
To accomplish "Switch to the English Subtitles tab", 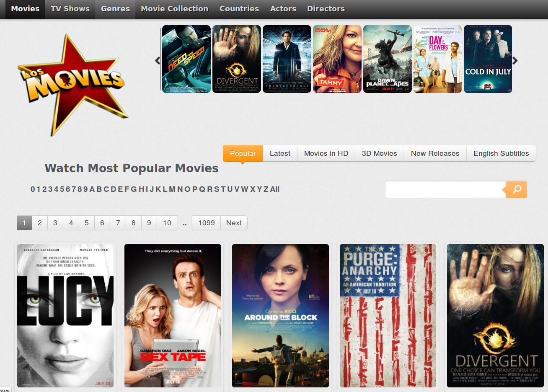I will [x=501, y=153].
